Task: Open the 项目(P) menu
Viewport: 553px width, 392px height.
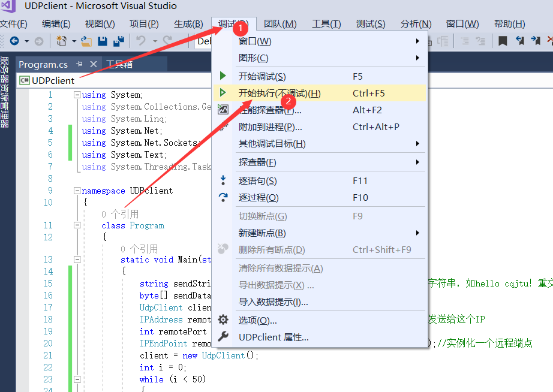Action: (144, 24)
